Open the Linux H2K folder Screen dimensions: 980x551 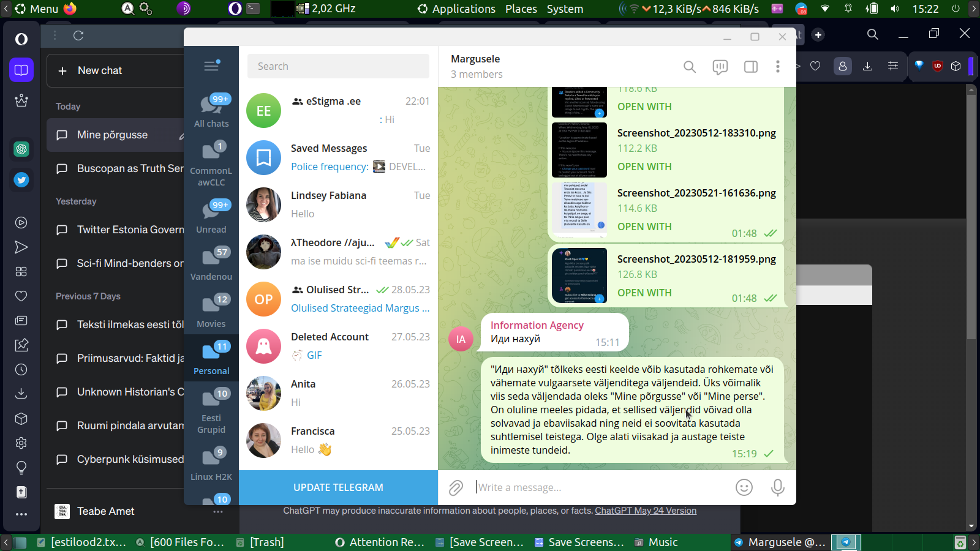[x=211, y=463]
